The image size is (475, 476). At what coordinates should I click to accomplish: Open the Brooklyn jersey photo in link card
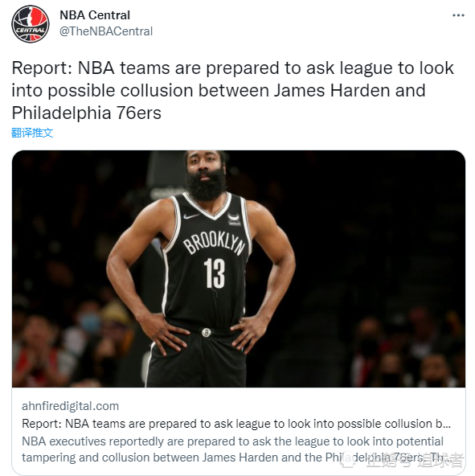(239, 269)
